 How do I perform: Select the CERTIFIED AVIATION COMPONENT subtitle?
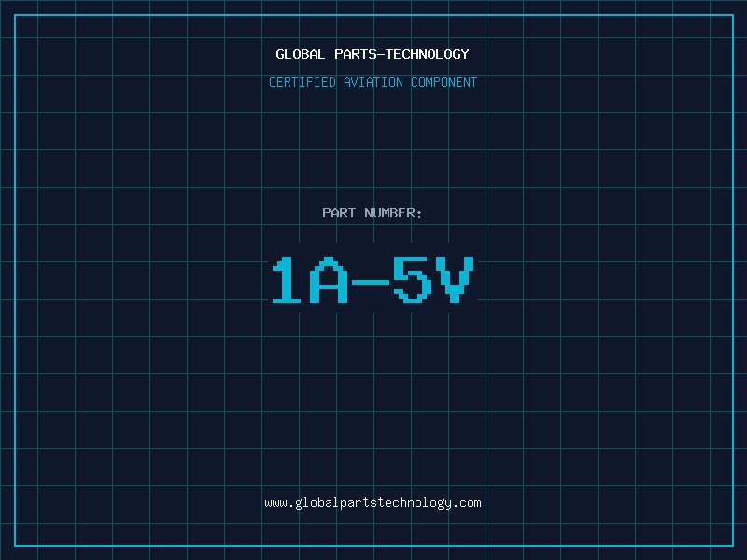click(x=373, y=82)
